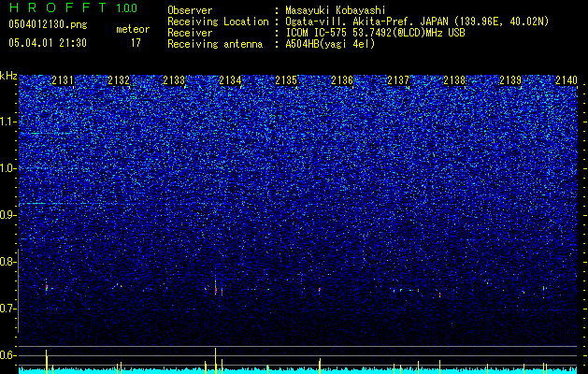Viewport: 588px width, 374px height.
Task: Click the meteor count value 17
Action: click(x=136, y=43)
